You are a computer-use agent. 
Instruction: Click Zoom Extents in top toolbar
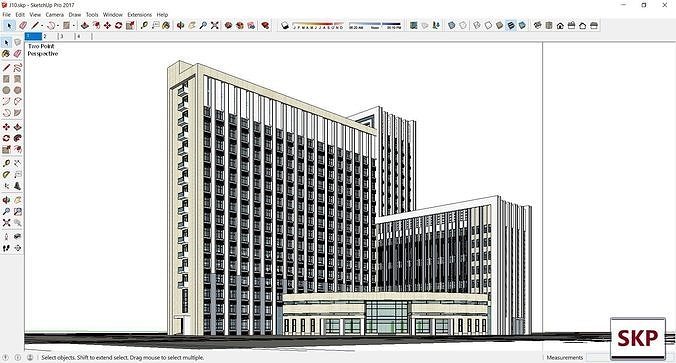214,25
